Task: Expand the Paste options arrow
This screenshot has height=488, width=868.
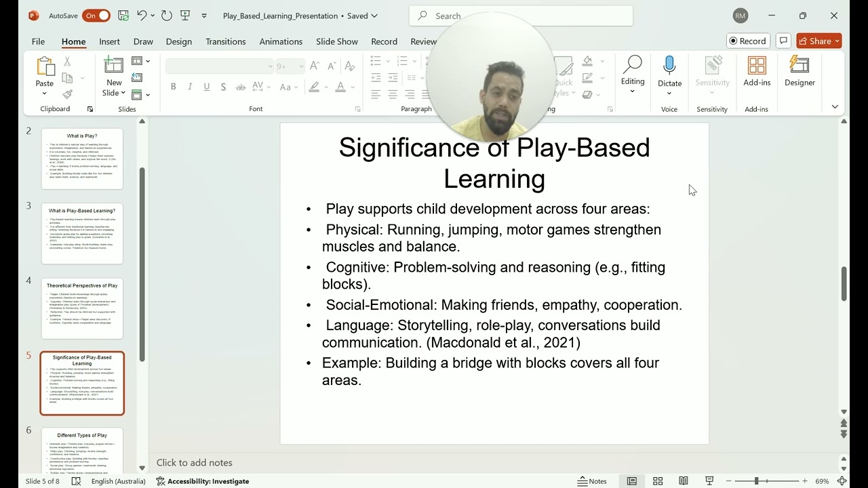Action: point(45,93)
